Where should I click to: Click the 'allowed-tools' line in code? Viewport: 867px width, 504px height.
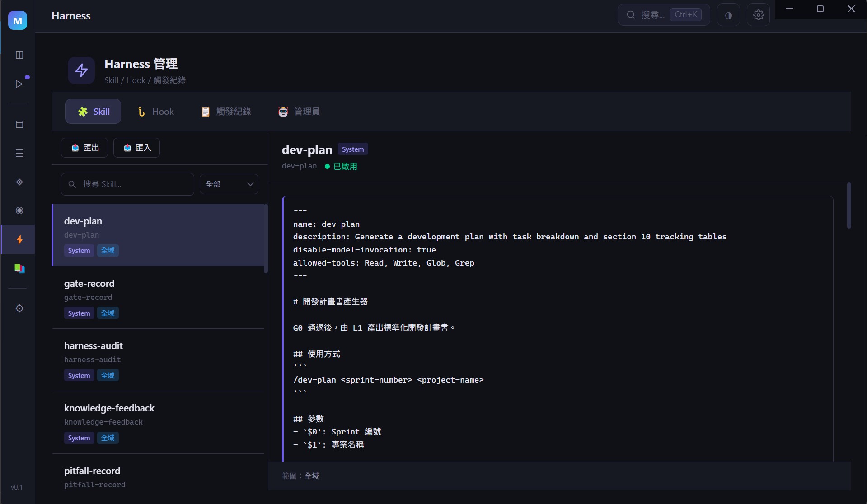[384, 263]
